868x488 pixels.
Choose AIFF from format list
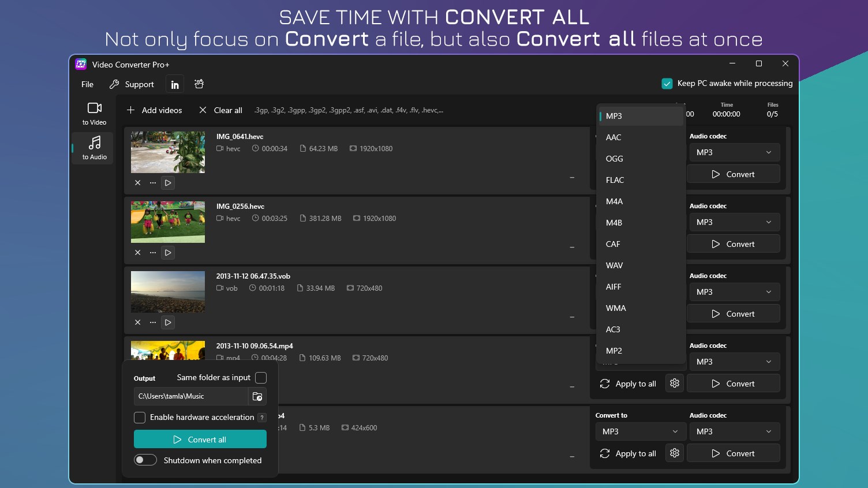click(x=641, y=287)
